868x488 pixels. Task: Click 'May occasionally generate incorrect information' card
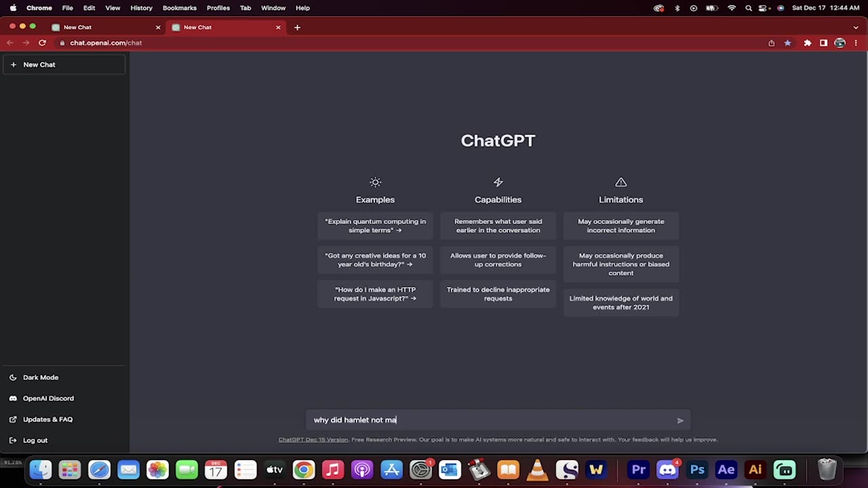pyautogui.click(x=620, y=226)
